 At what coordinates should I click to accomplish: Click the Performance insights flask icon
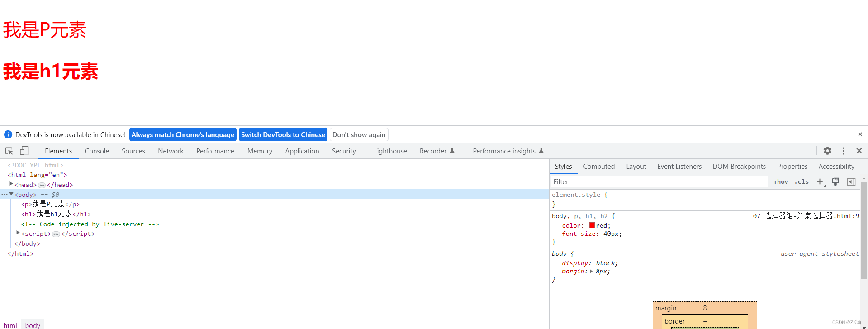[x=541, y=151]
